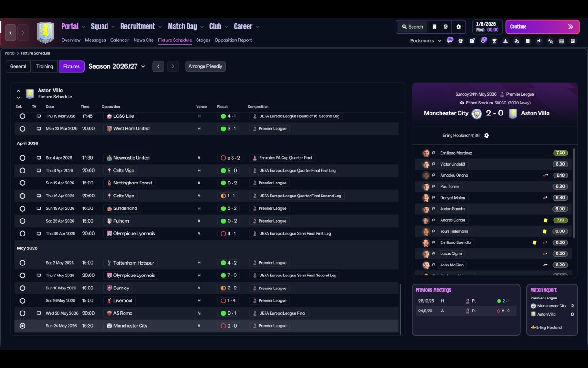Open the shirt icon in bookmarks bar
The height and width of the screenshot is (368, 588).
[461, 41]
